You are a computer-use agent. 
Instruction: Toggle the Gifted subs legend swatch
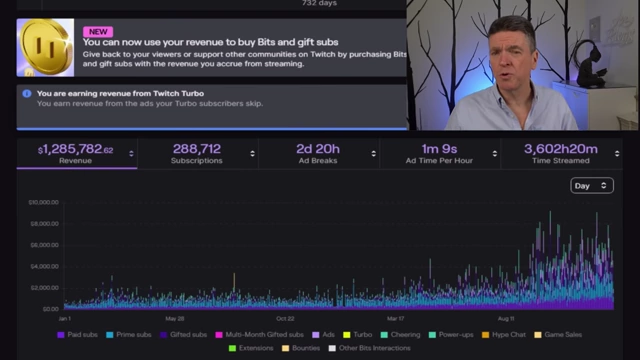[x=163, y=335]
